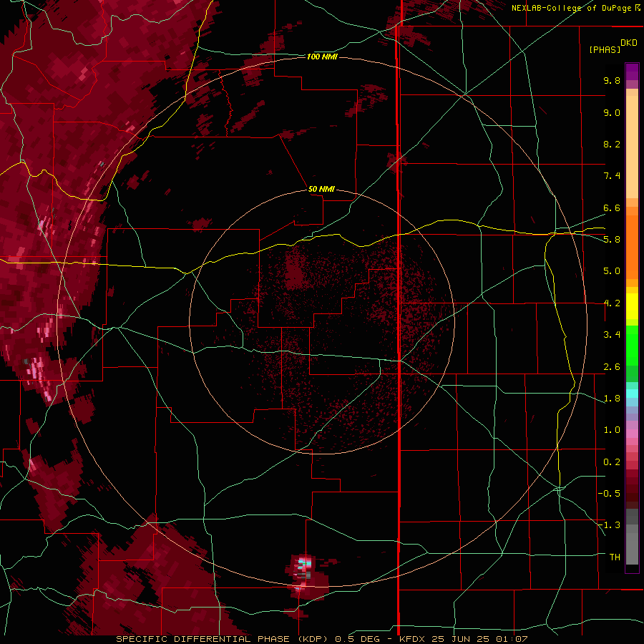Click the 7.4 value on the color scale

tap(612, 176)
